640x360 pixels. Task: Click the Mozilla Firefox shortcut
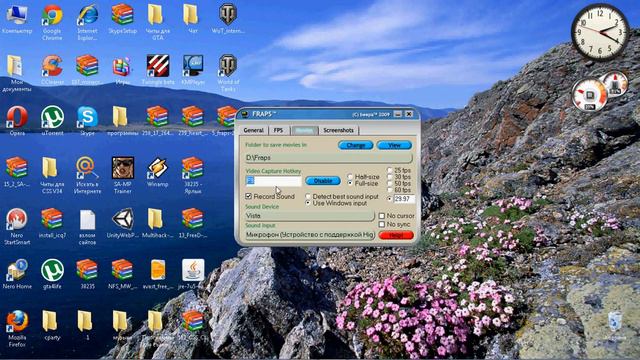pos(17,329)
